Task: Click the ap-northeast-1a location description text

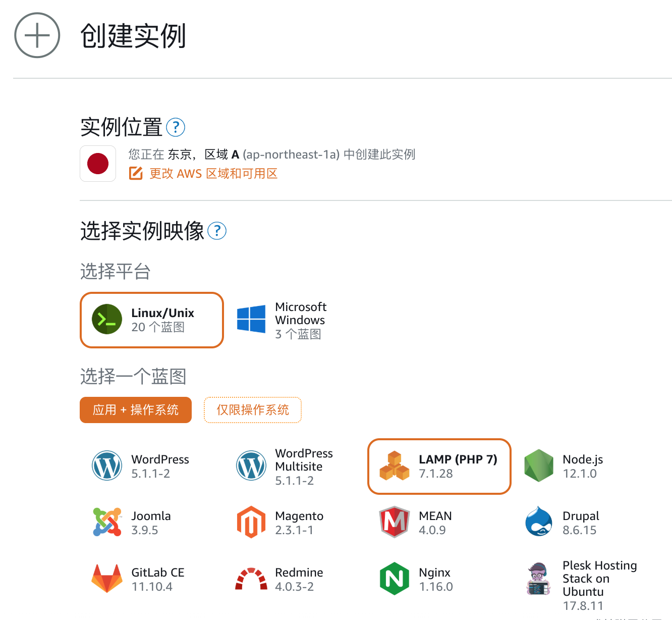Action: 272,154
